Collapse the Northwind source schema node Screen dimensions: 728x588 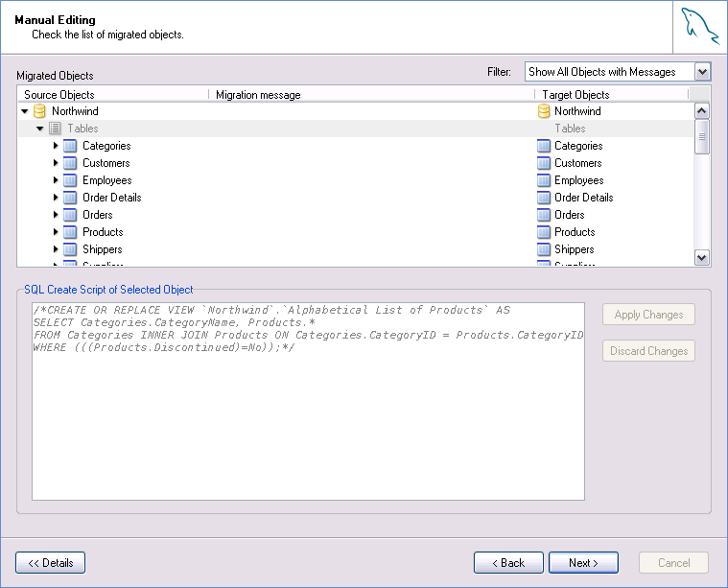[25, 111]
